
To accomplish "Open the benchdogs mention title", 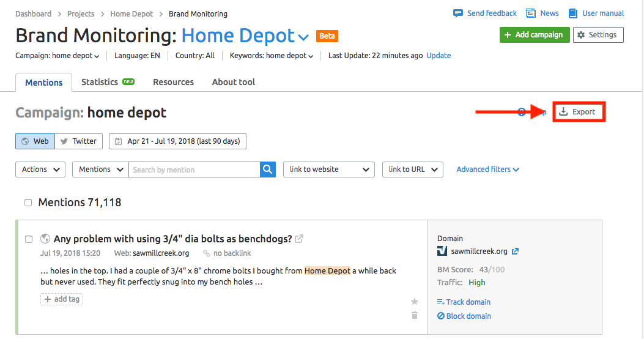I will pos(172,239).
